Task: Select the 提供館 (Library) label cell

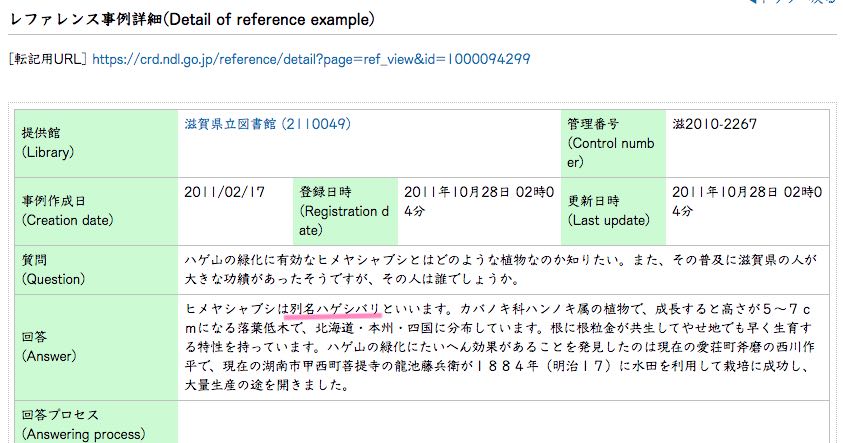Action: pyautogui.click(x=96, y=143)
